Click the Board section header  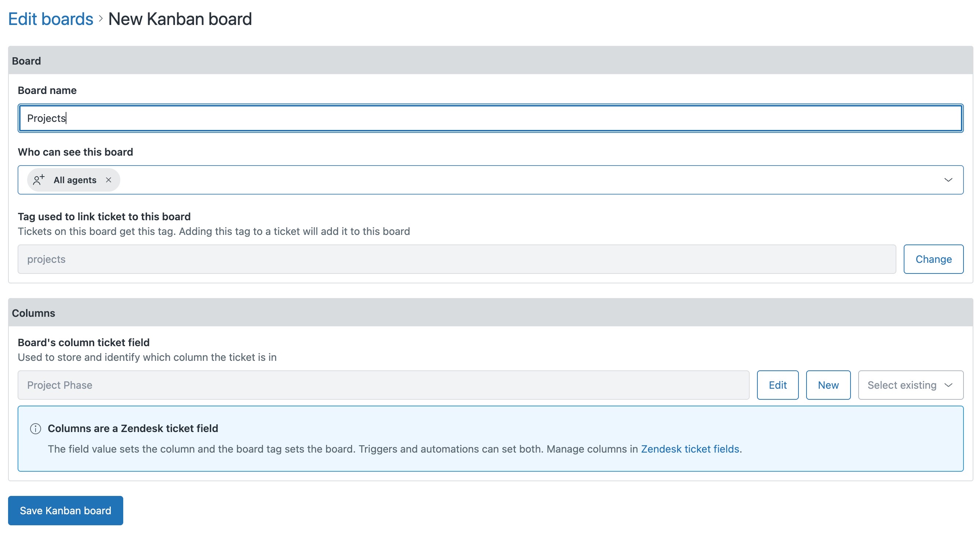pos(490,61)
